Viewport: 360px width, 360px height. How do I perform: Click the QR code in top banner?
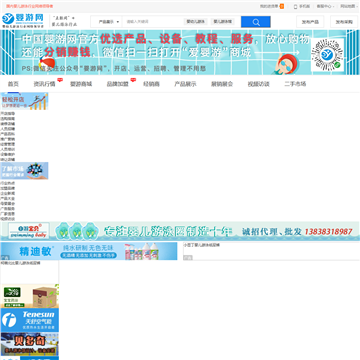point(327,55)
